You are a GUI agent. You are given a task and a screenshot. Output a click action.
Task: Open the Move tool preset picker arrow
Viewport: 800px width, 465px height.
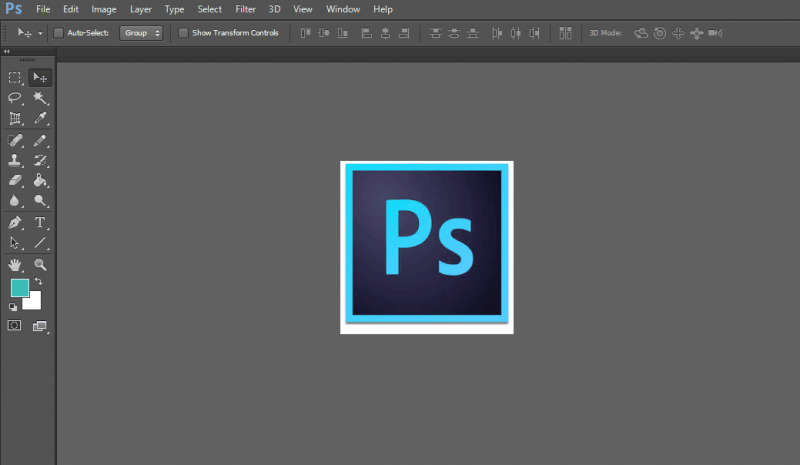click(x=40, y=34)
